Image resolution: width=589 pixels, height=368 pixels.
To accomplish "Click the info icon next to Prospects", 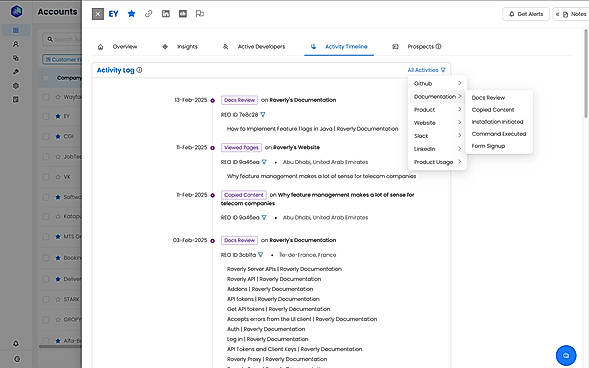I will pos(438,47).
